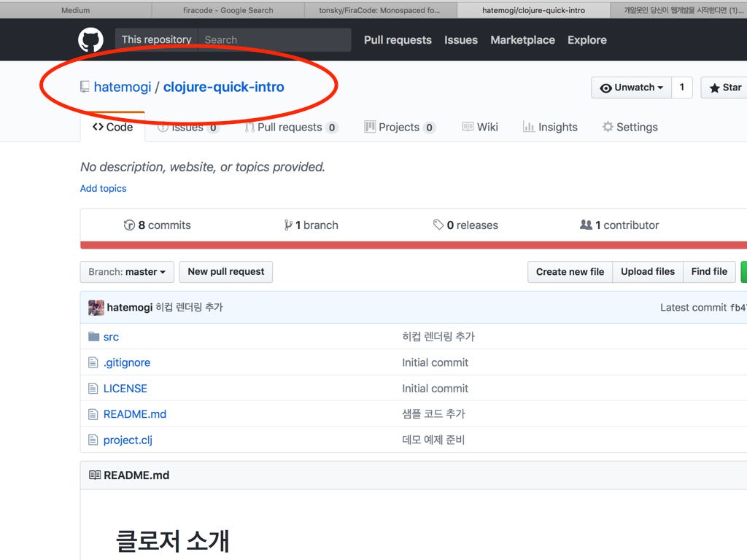
Task: Open src commit message 히컵 렌더링 추가
Action: (x=438, y=337)
